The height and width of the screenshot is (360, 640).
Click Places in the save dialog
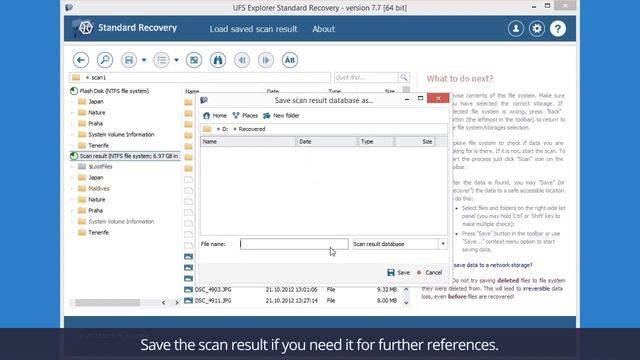click(x=245, y=116)
